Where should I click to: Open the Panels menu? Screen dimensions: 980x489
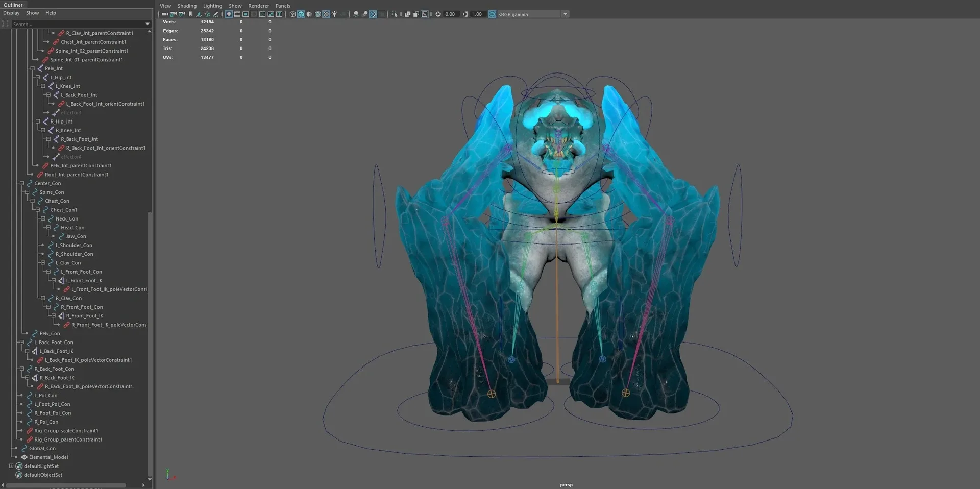(283, 5)
